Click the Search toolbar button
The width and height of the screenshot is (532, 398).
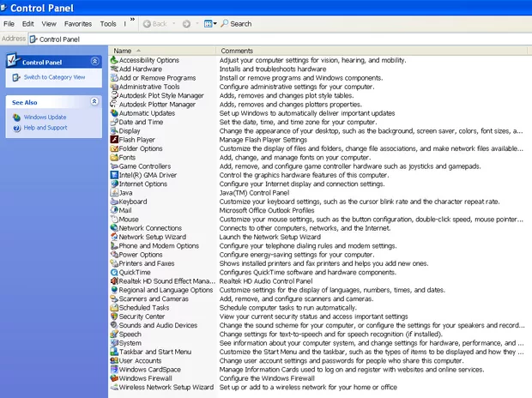tap(236, 23)
